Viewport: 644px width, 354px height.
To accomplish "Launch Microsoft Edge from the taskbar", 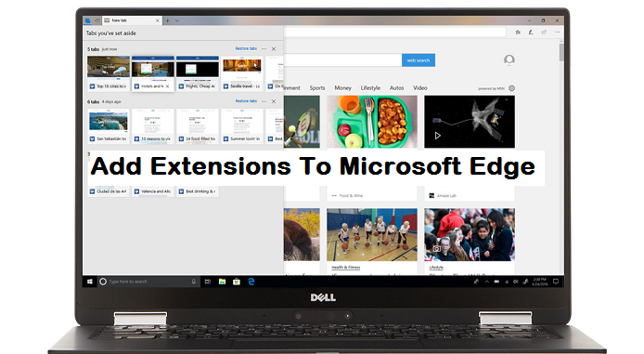I will (251, 282).
